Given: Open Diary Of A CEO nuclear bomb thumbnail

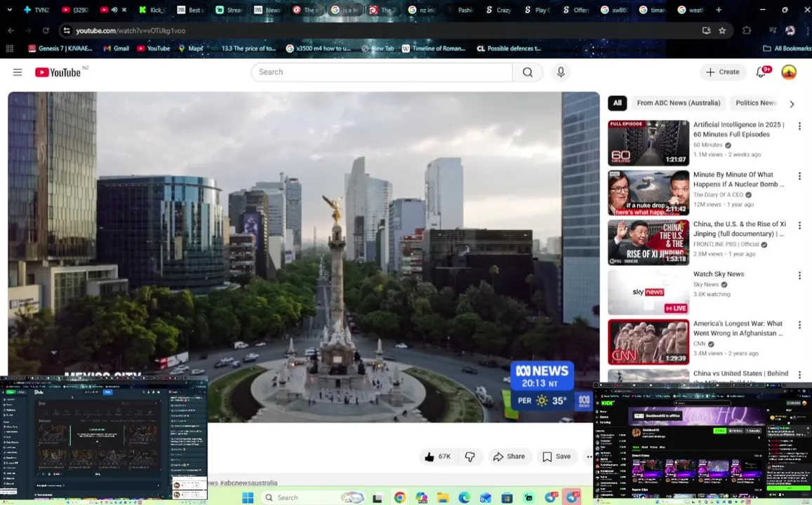Looking at the screenshot, I should pyautogui.click(x=648, y=193).
